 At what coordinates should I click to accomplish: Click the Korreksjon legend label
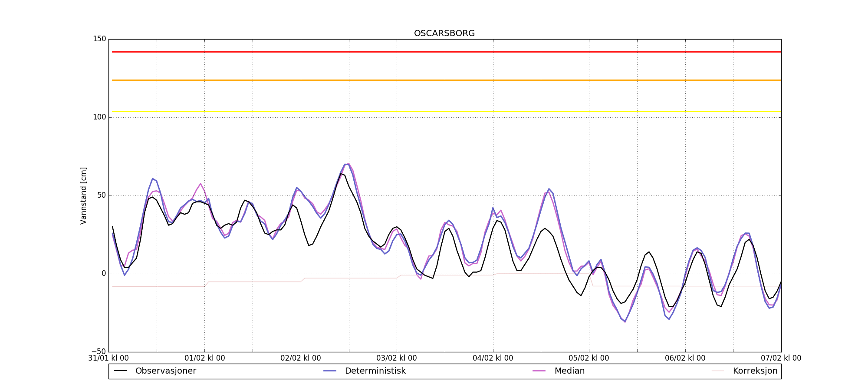[x=755, y=371]
